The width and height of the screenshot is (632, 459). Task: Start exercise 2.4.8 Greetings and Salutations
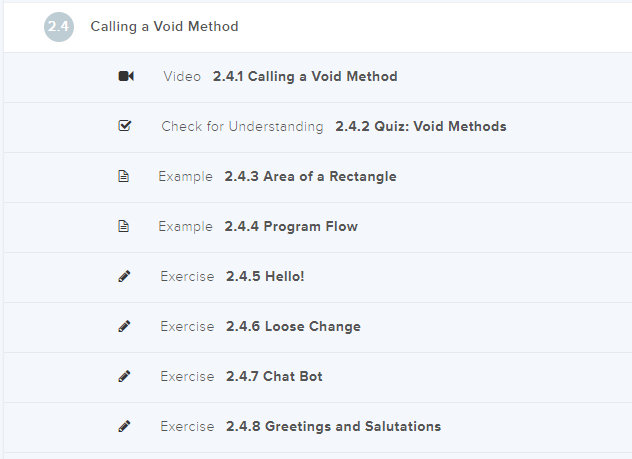333,427
